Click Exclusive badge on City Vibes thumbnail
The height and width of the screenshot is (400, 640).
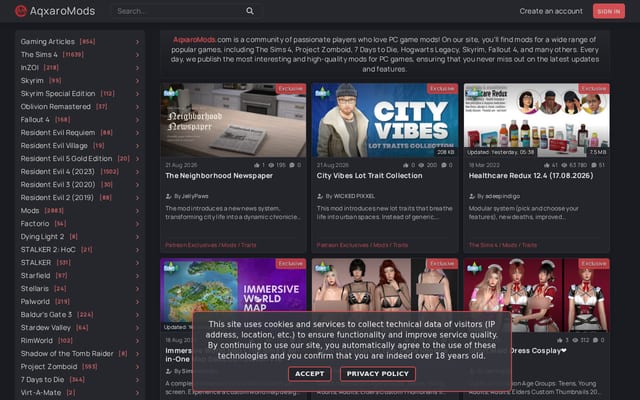(x=442, y=89)
